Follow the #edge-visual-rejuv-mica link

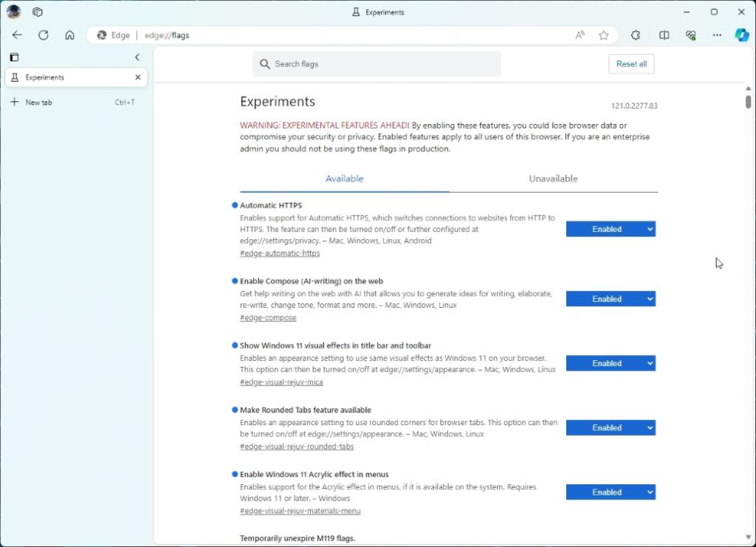(281, 382)
